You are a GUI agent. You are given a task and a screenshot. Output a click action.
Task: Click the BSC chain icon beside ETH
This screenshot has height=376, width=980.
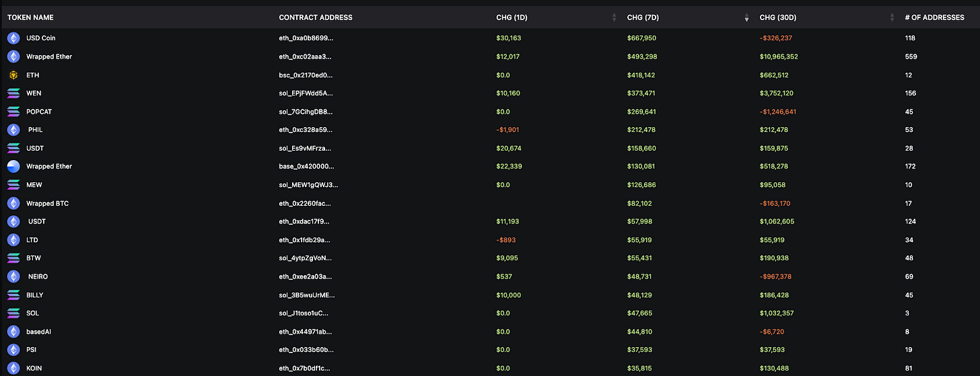(13, 75)
